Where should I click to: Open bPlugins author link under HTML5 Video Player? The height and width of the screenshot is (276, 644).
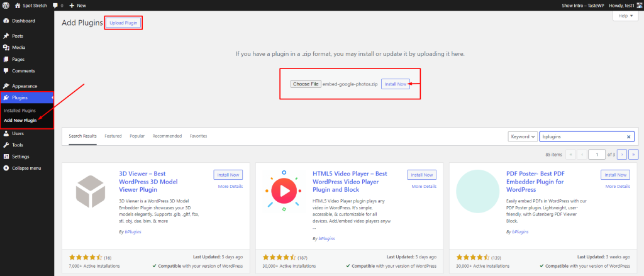pos(327,238)
